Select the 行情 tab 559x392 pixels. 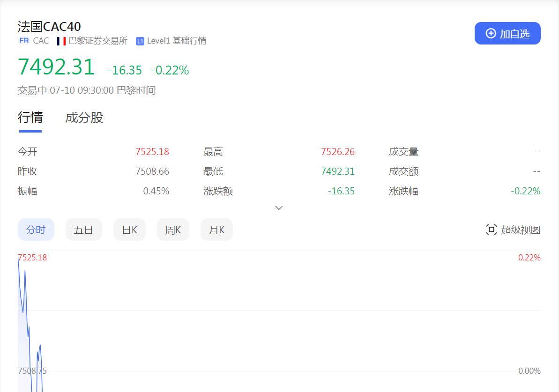30,118
